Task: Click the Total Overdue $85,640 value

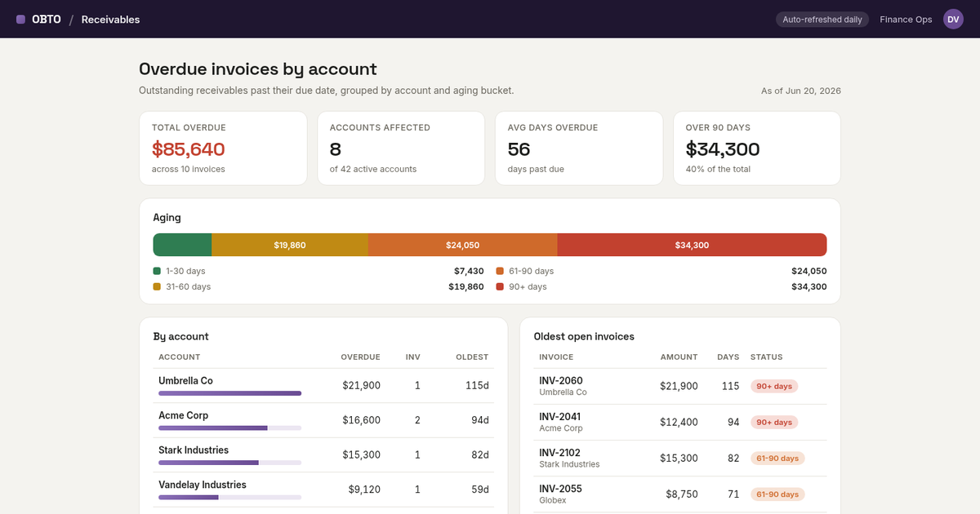Action: point(188,149)
